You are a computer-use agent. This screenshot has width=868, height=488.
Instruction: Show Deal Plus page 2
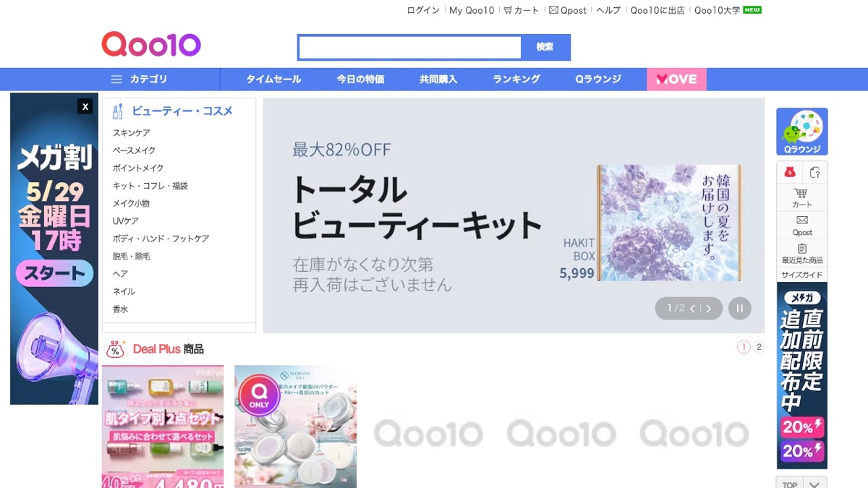(758, 347)
